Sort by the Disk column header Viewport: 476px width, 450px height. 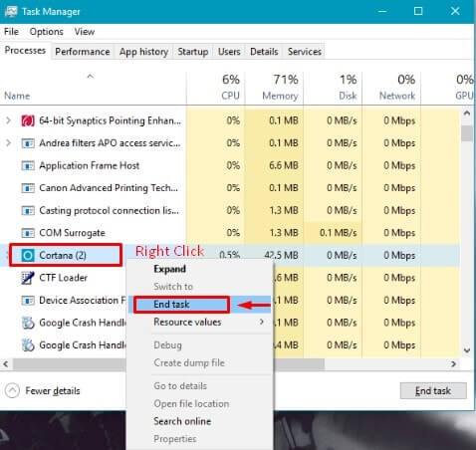click(333, 88)
